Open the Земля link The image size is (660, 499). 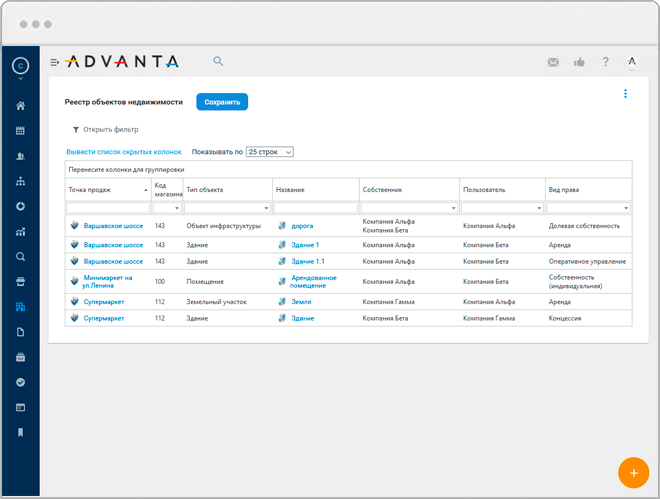301,302
